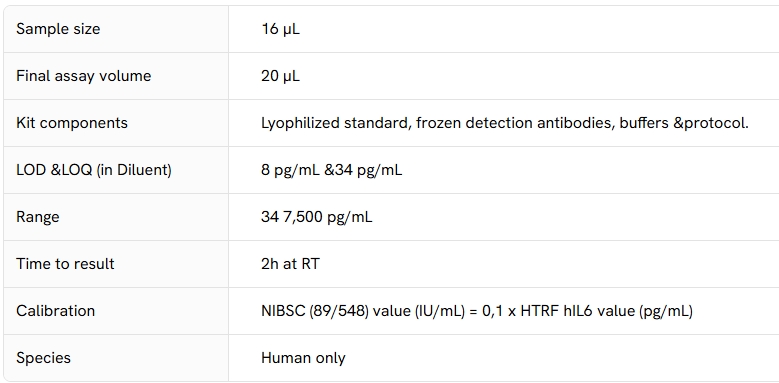Screen dimensions: 779x383
Task: Click the Sample size row label
Action: [x=58, y=29]
